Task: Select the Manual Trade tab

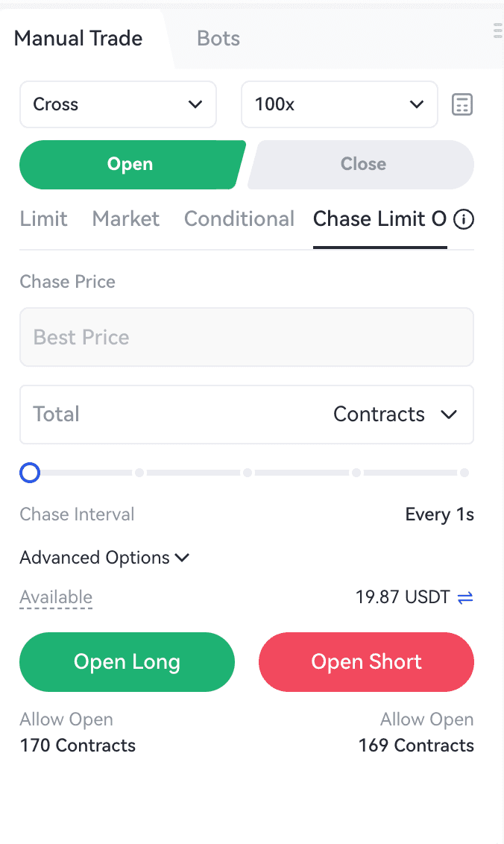Action: pos(78,39)
